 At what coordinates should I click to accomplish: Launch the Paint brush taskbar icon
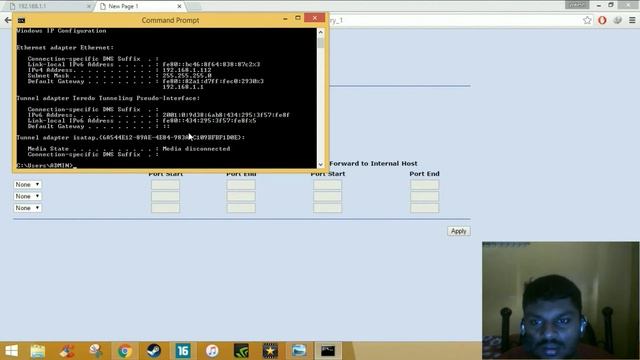[x=67, y=351]
